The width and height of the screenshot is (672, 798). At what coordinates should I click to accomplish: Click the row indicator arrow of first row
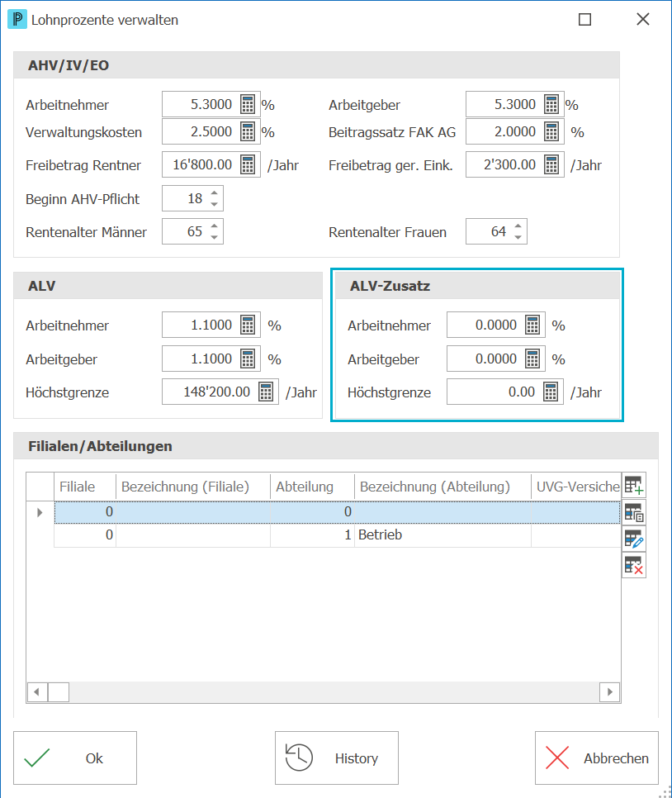click(x=40, y=512)
